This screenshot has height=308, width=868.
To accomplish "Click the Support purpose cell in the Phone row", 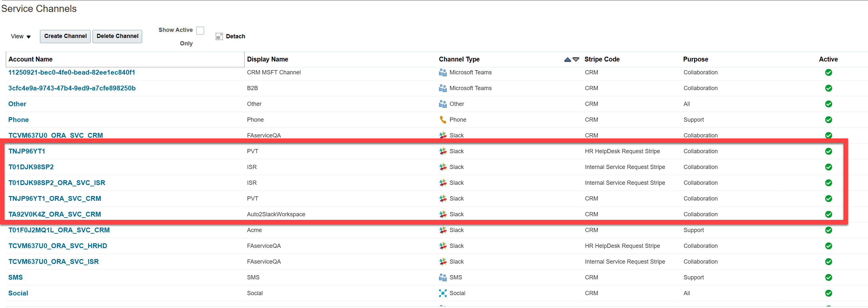I will (x=693, y=120).
